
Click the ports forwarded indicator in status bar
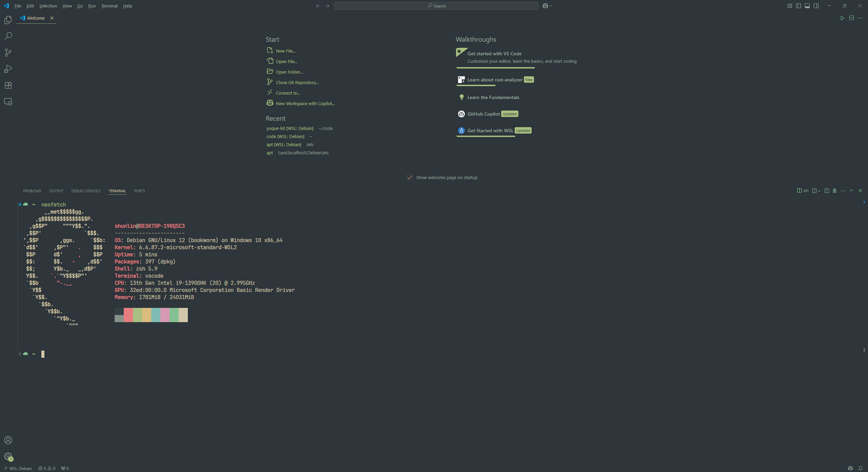coord(65,468)
